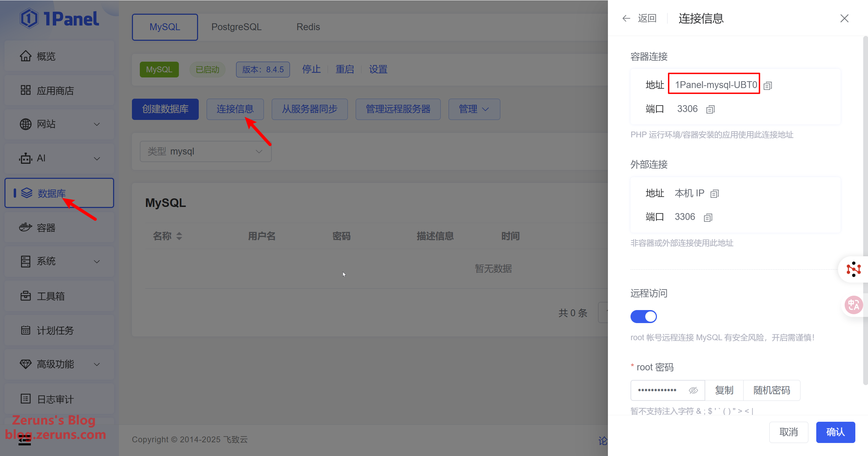Viewport: 868px width, 456px height.
Task: Open 日志审计 log audit in the sidebar
Action: tap(59, 399)
